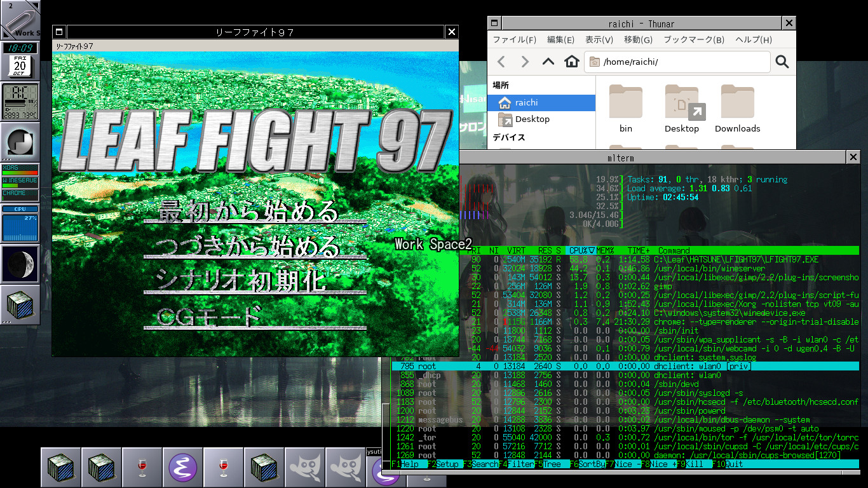Sort htop by the CPU% column header
Viewport: 868px width, 488px height.
click(x=581, y=251)
